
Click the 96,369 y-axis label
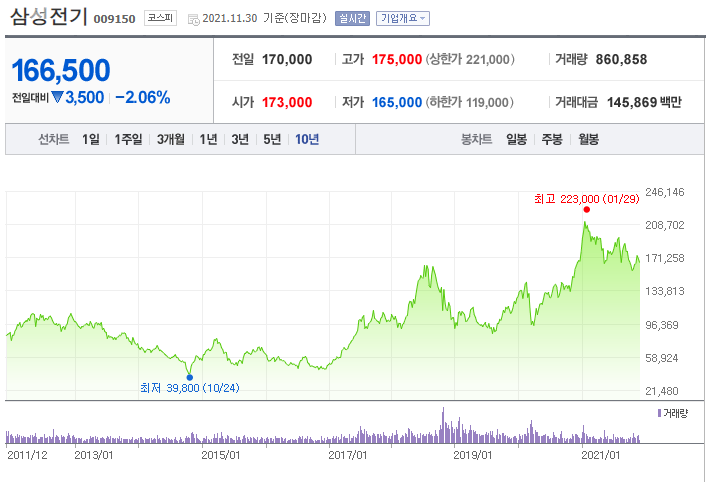661,325
